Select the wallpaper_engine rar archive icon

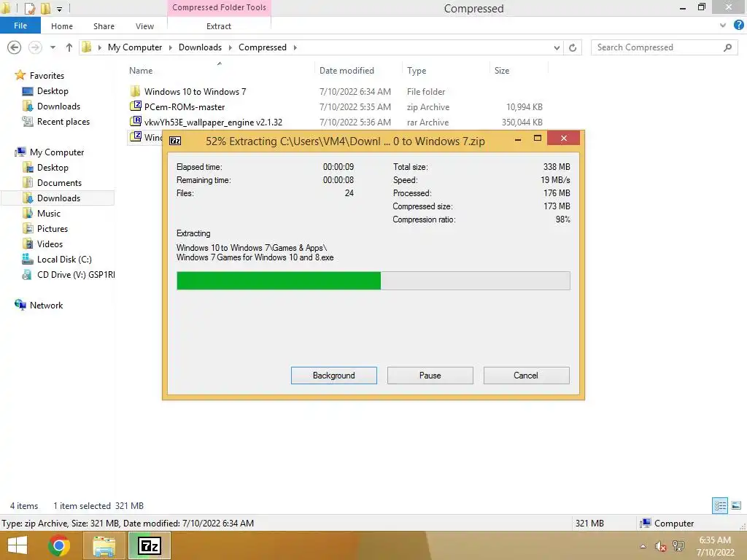click(136, 121)
